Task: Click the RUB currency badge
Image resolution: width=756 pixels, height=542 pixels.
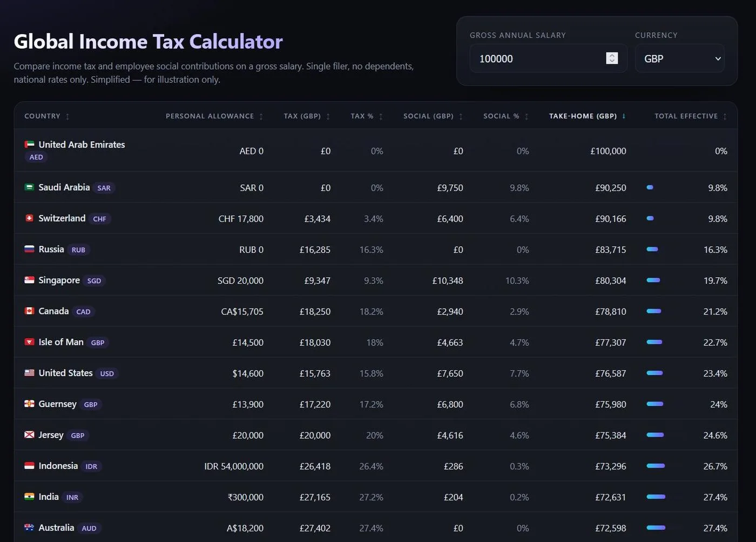Action: [x=78, y=250]
